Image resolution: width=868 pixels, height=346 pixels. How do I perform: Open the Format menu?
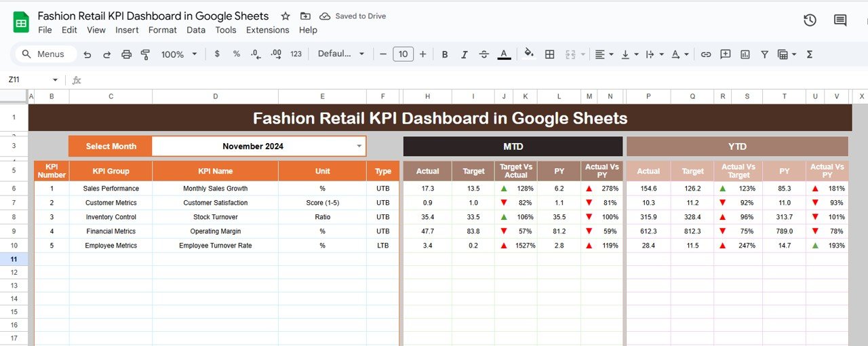(163, 30)
